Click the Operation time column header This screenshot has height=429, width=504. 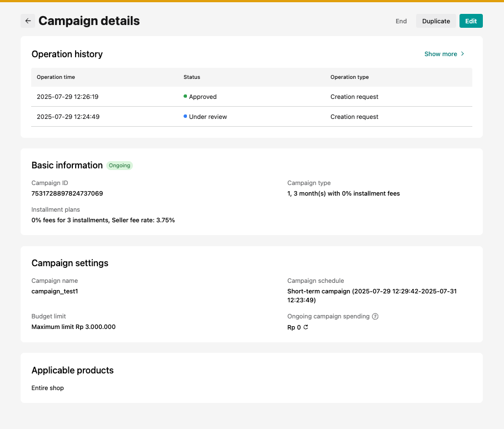(x=56, y=77)
